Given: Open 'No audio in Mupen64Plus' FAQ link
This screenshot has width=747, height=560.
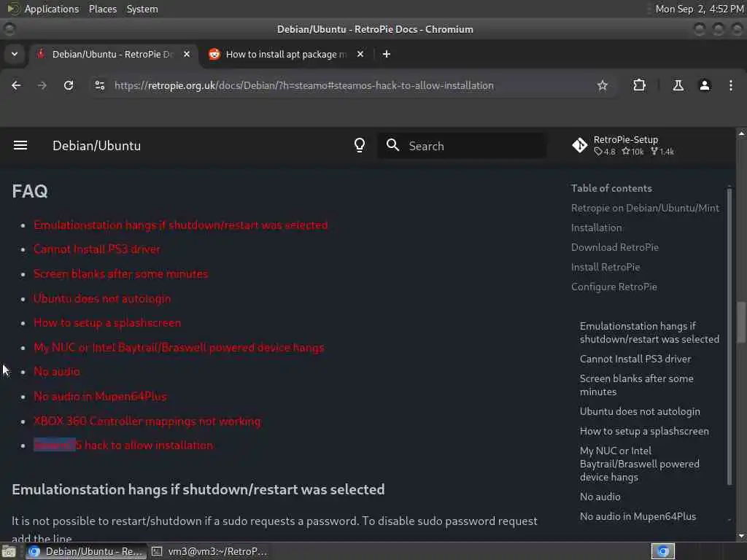Looking at the screenshot, I should tap(100, 397).
